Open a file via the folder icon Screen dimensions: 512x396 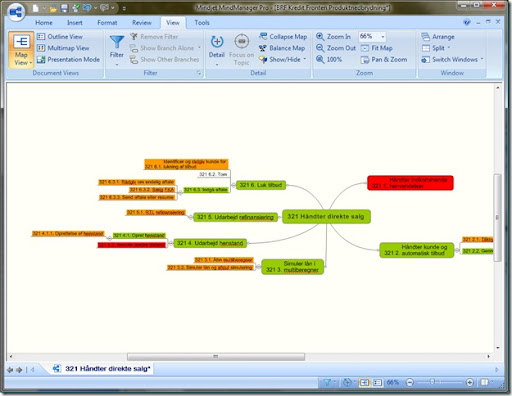(x=53, y=8)
